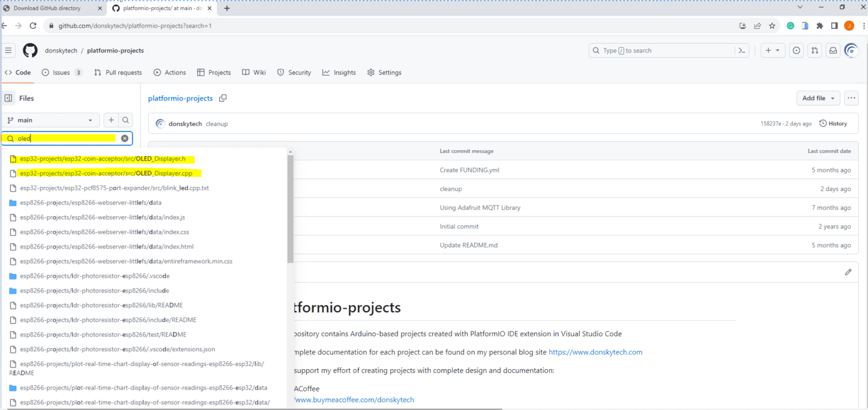Click the GitHub octocat logo
Viewport: 868px width, 410px height.
[30, 50]
